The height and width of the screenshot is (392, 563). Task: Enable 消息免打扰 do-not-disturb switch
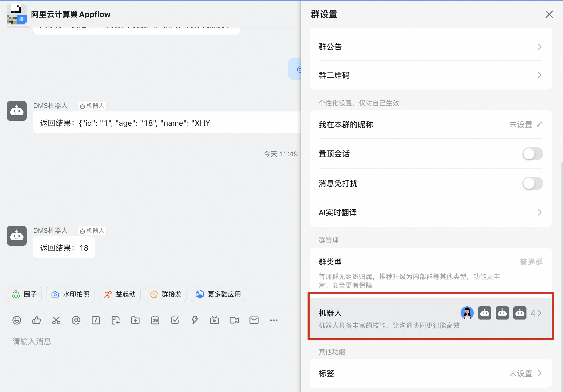[x=532, y=183]
